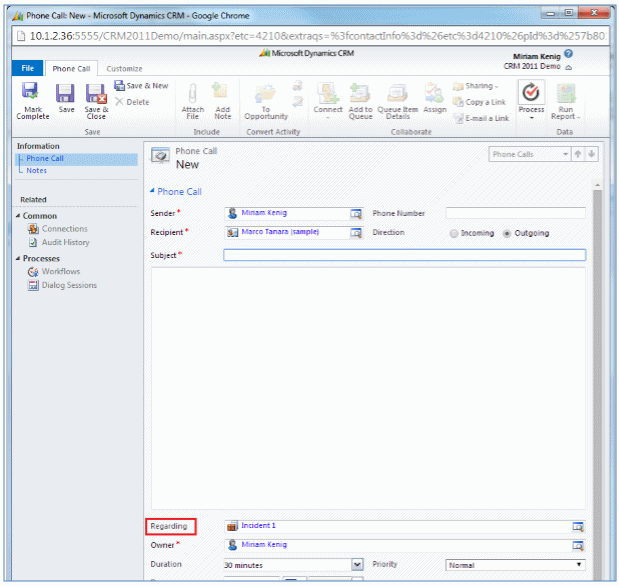The image size is (619, 586).
Task: Open the File tab
Action: [x=27, y=68]
